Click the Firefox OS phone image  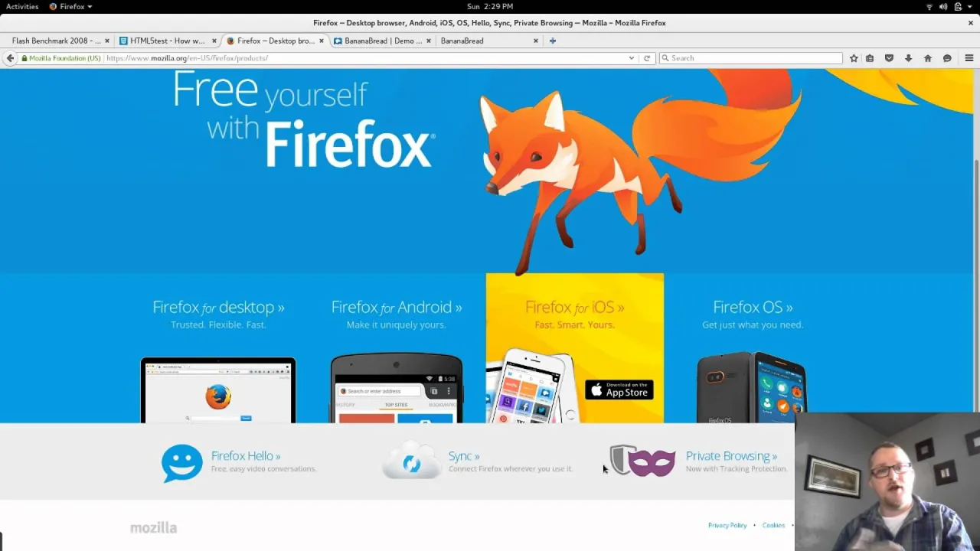[751, 387]
